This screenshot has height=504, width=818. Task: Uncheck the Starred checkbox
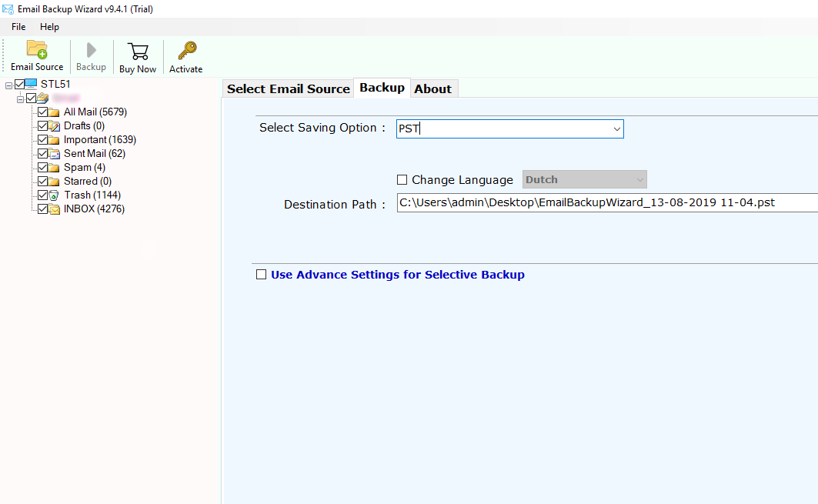(43, 181)
